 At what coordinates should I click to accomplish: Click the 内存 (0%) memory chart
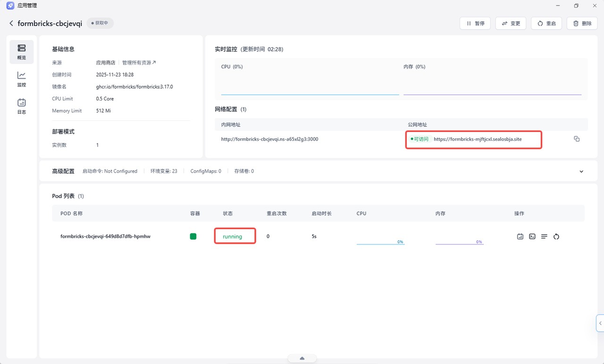coord(492,79)
